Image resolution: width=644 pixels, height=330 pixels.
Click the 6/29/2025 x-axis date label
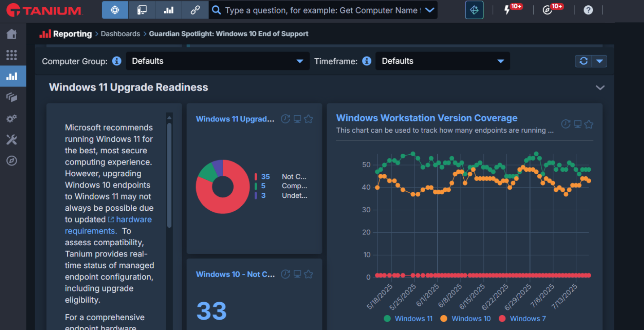pyautogui.click(x=517, y=297)
